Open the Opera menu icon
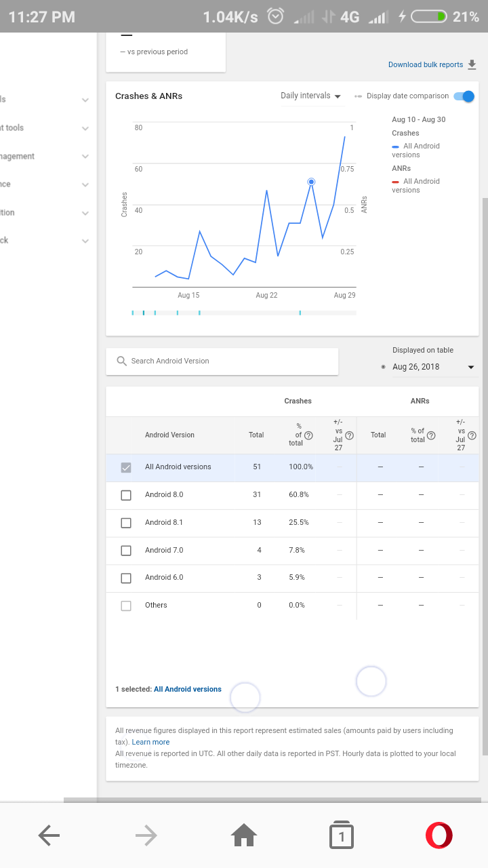 (439, 835)
